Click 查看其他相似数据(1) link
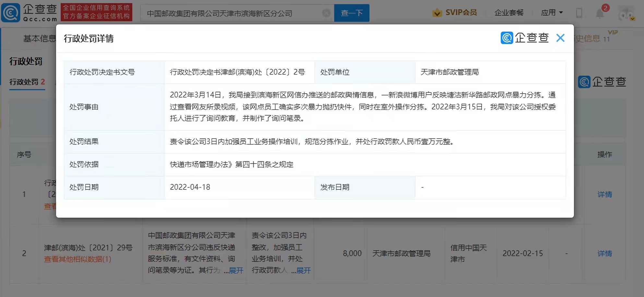This screenshot has height=297, width=644. (78, 259)
